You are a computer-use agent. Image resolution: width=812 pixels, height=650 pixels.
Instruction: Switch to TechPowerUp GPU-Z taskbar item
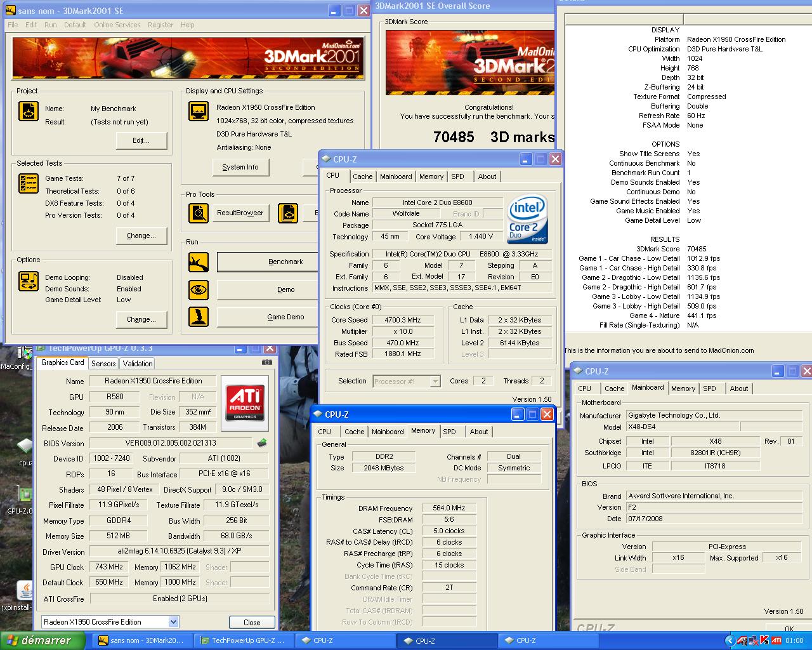tap(244, 640)
